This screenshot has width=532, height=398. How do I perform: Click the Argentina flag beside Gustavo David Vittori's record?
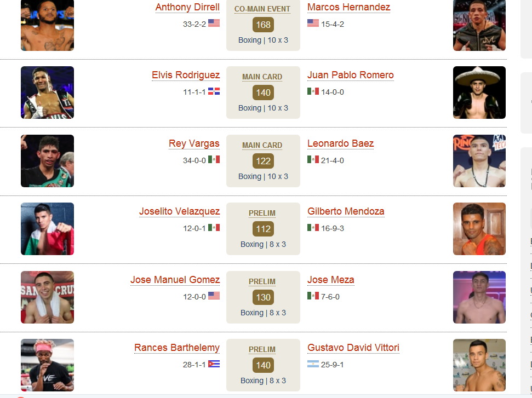(x=313, y=364)
